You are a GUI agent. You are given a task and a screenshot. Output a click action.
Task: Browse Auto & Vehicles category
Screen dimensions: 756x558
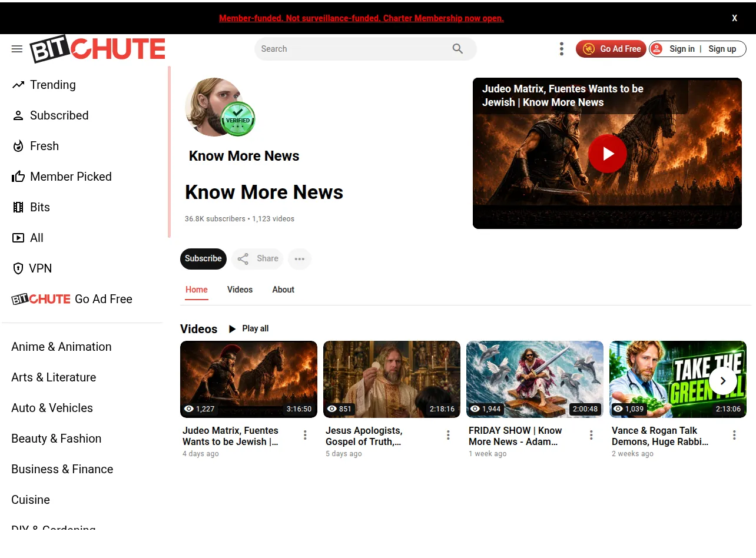click(52, 408)
